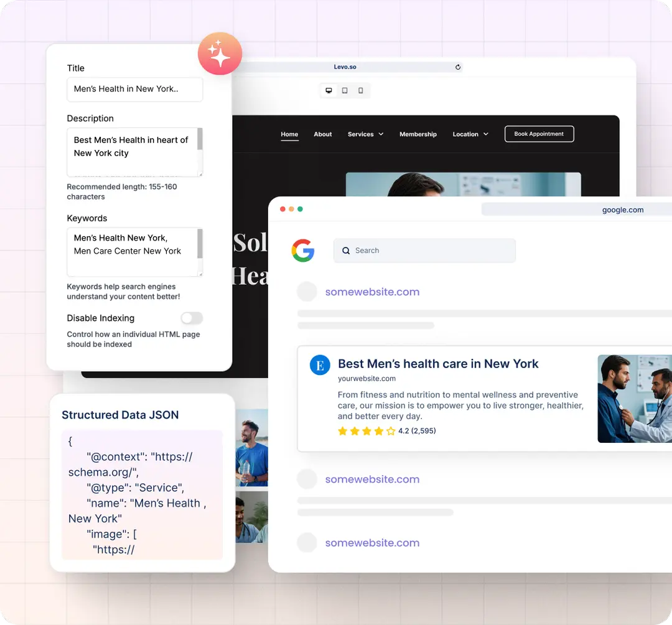Click the google.com address bar
This screenshot has height=625, width=672.
(x=576, y=210)
